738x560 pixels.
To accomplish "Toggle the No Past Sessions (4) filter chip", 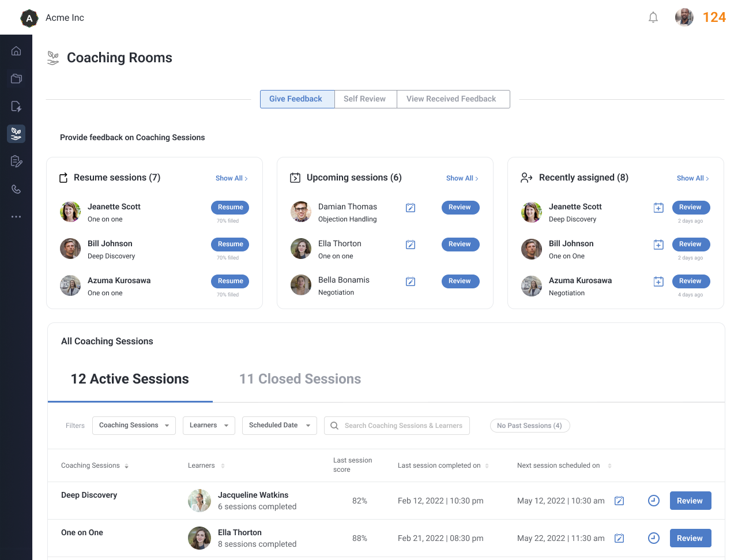I will pos(529,426).
